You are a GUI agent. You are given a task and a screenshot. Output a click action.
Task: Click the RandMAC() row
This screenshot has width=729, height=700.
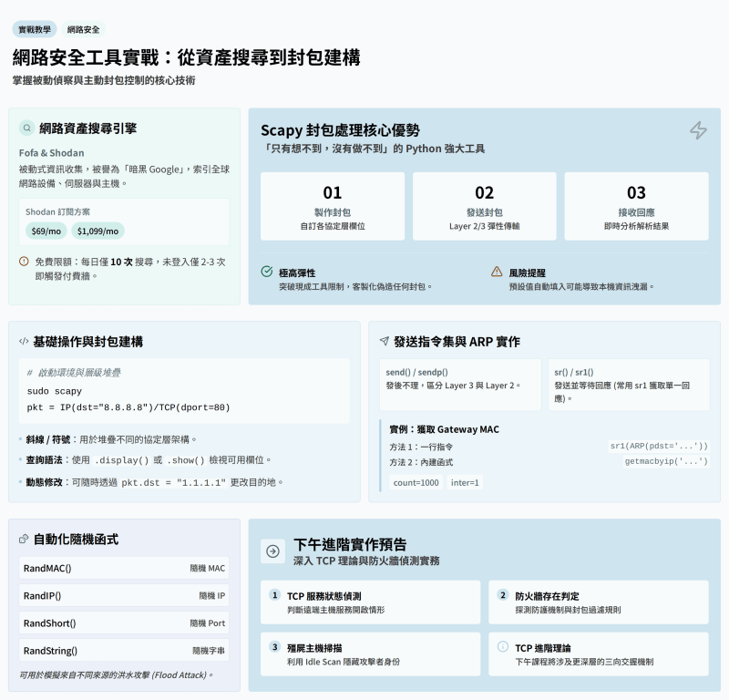tap(124, 568)
